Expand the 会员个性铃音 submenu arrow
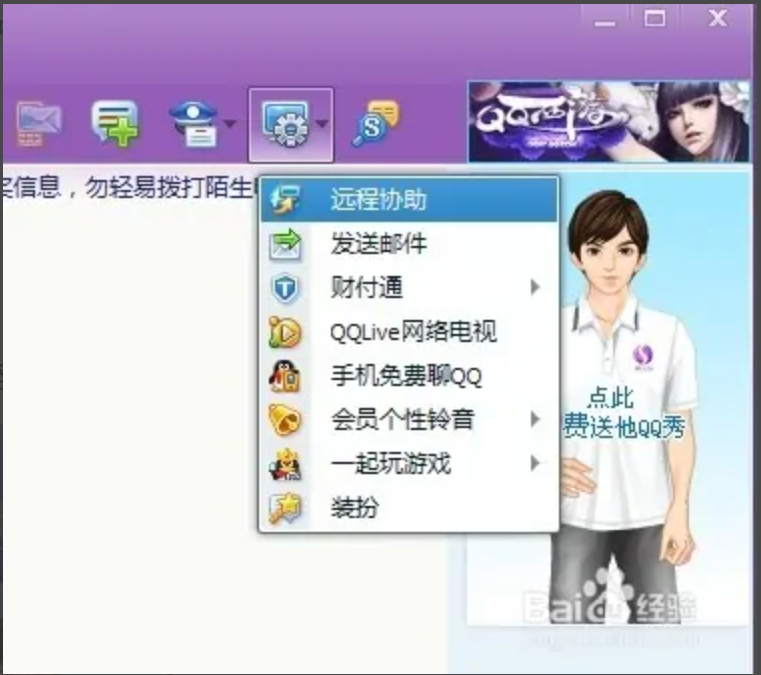761x675 pixels. tap(535, 420)
